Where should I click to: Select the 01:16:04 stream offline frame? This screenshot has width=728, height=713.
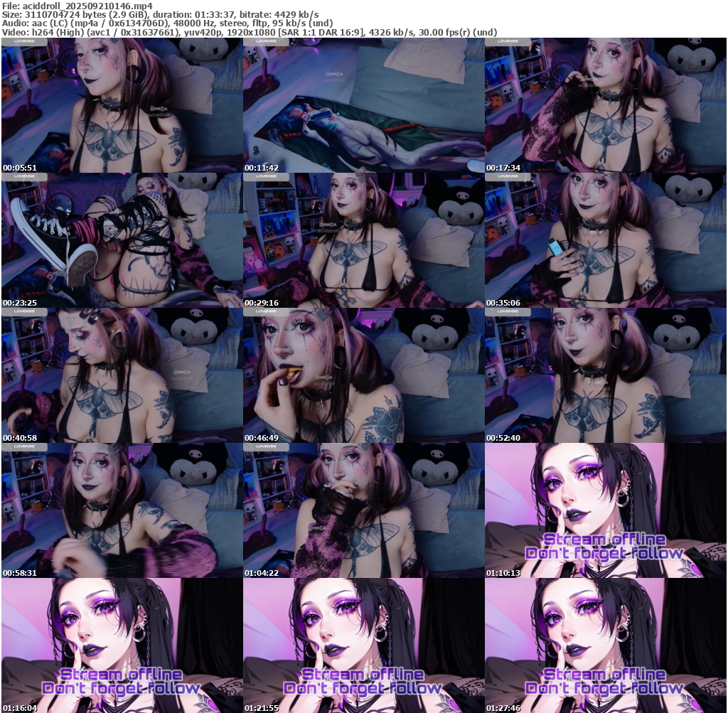[122, 645]
